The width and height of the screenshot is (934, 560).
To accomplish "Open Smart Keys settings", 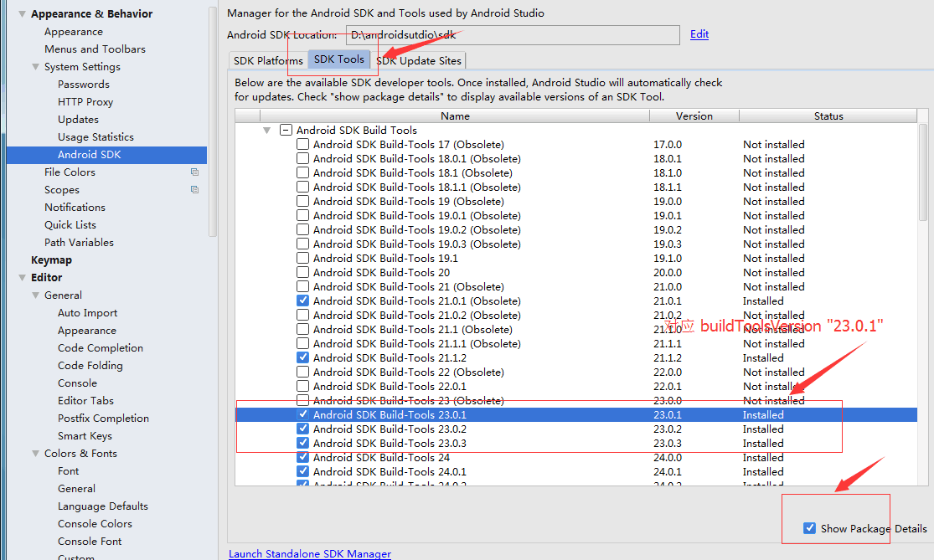I will [85, 435].
